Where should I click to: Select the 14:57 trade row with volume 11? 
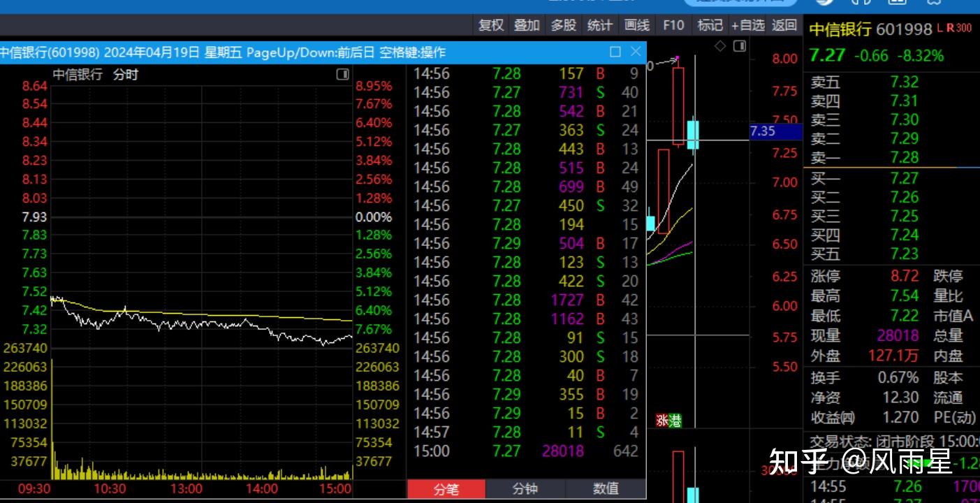pos(526,432)
